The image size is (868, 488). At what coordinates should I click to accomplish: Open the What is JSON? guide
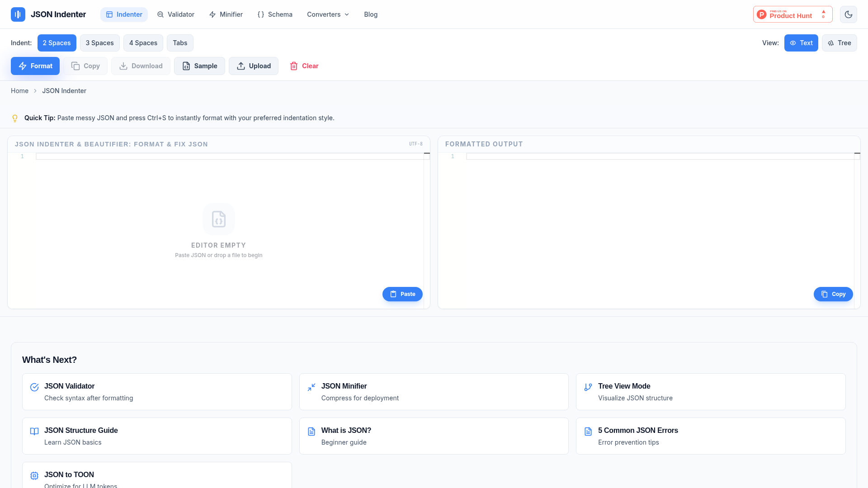point(434,436)
